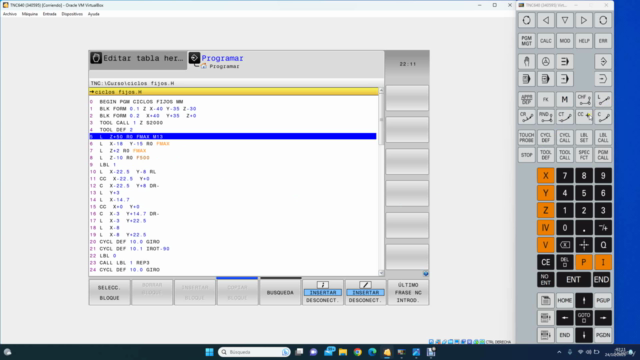Click the orange IV axis key
Image resolution: width=640 pixels, height=360 pixels.
(546, 228)
